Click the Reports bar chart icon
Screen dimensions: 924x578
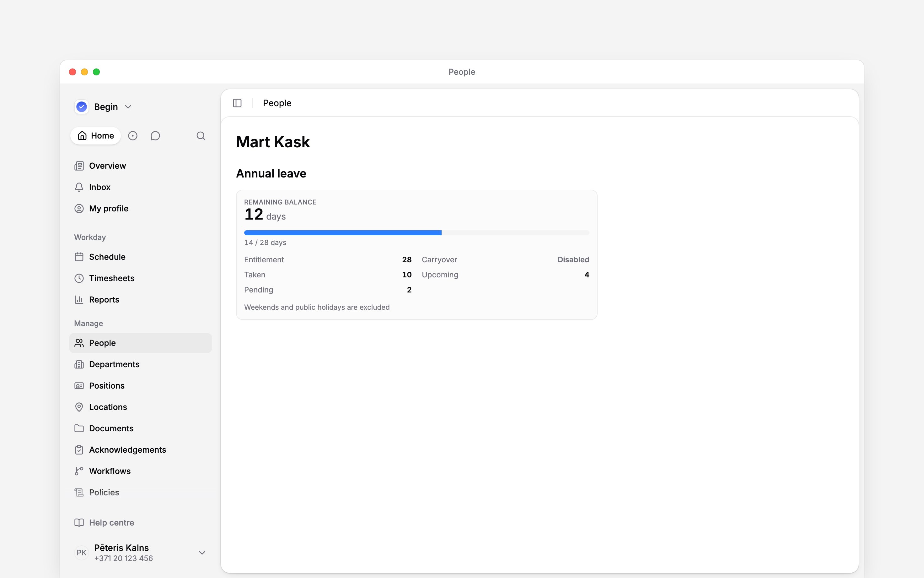(79, 300)
